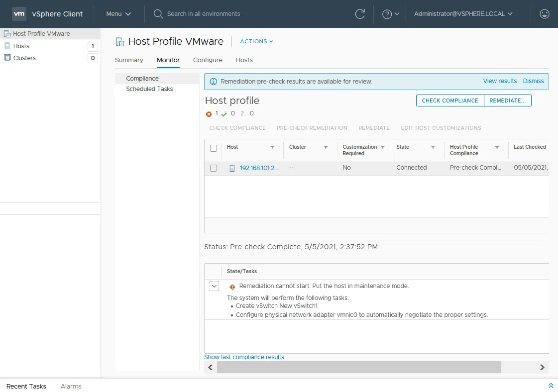Collapse the remediation task details row

point(214,286)
